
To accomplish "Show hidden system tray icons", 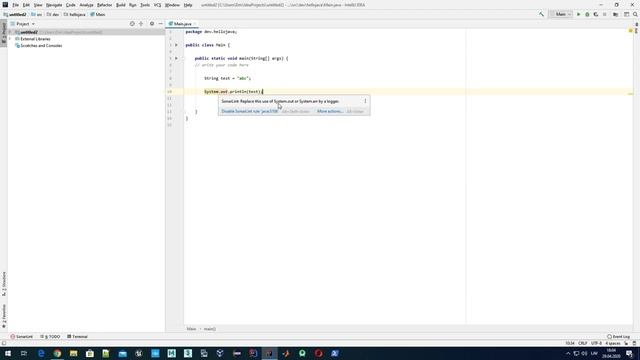I will point(568,353).
